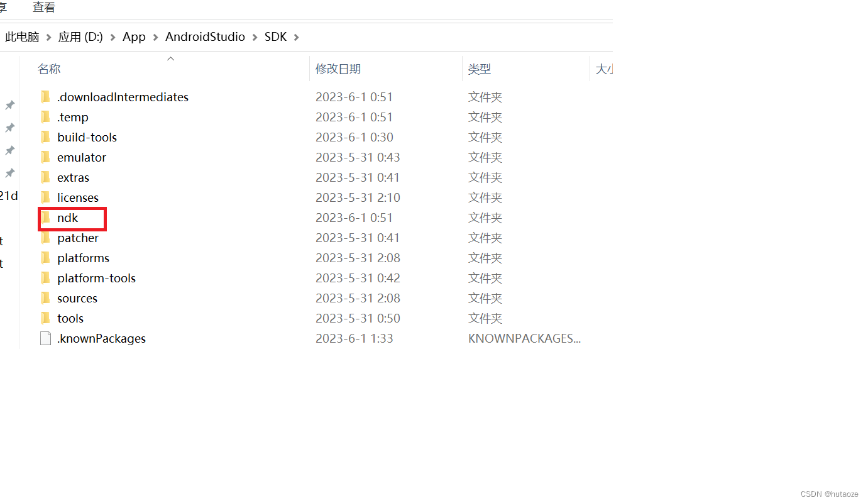868x503 pixels.
Task: Unpin the top quick access pin
Action: tap(9, 105)
